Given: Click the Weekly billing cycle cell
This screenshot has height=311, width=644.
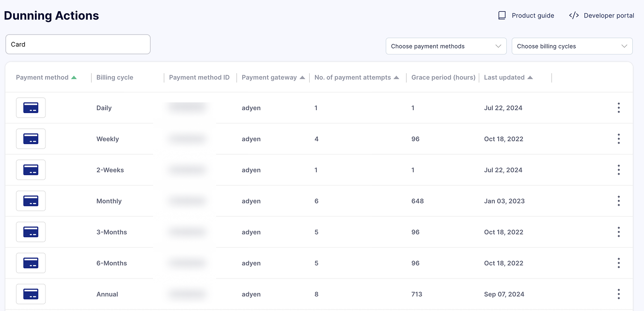Looking at the screenshot, I should (108, 139).
